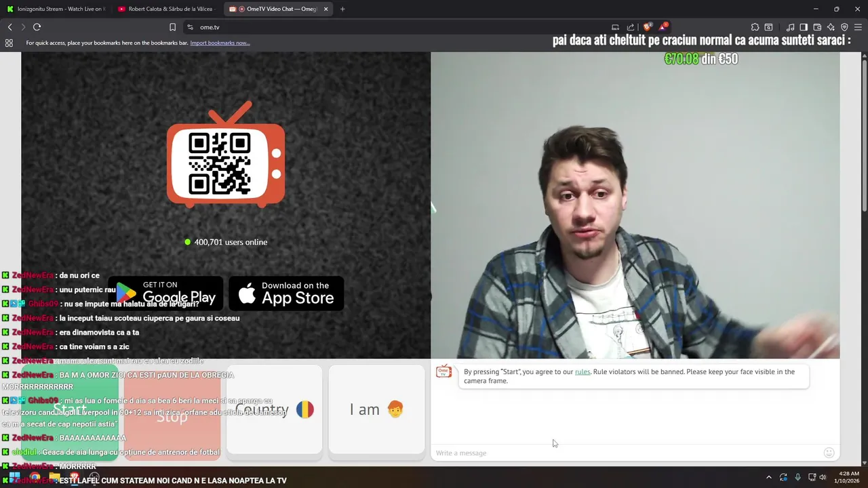The height and width of the screenshot is (488, 868).
Task: Switch to the Robert Calota & Sârbu tab
Action: pos(166,9)
